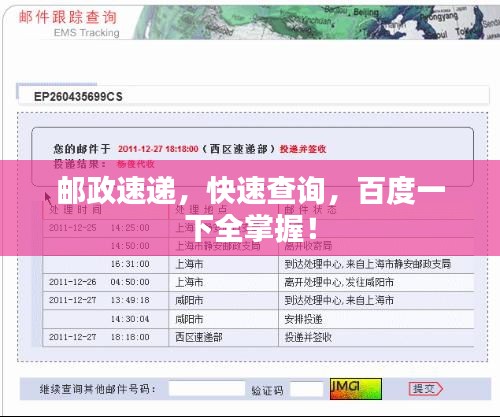Click time cell 14:30:04

tap(130, 319)
